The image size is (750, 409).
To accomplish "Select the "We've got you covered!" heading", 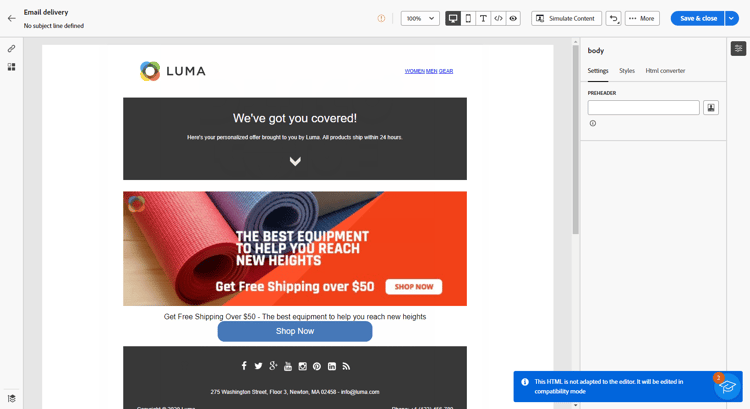I will pyautogui.click(x=295, y=118).
